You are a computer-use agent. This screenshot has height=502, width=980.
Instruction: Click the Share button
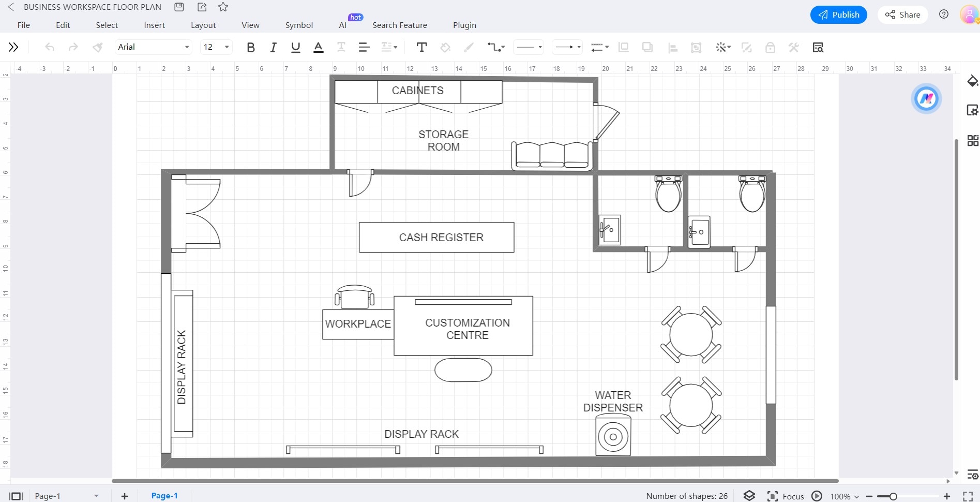coord(902,14)
